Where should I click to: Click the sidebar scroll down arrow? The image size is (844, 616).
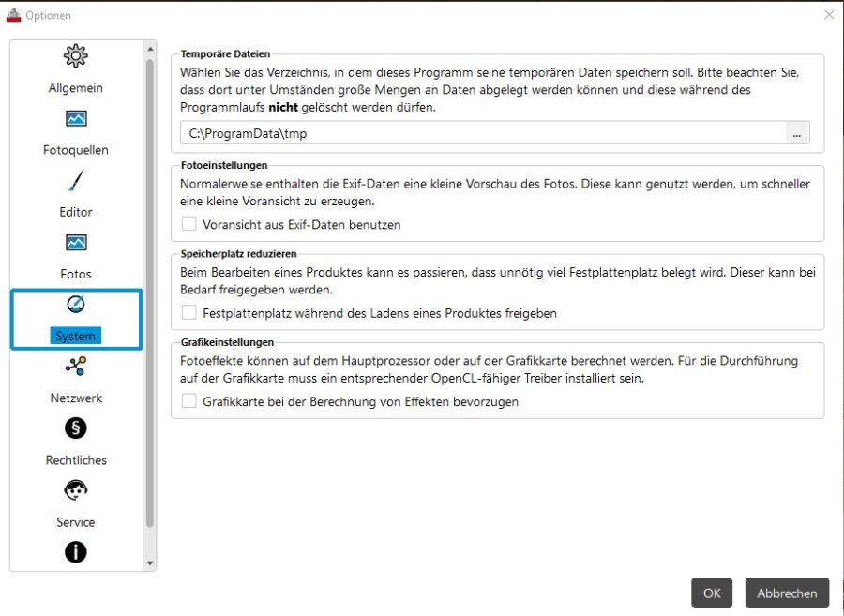point(150,563)
